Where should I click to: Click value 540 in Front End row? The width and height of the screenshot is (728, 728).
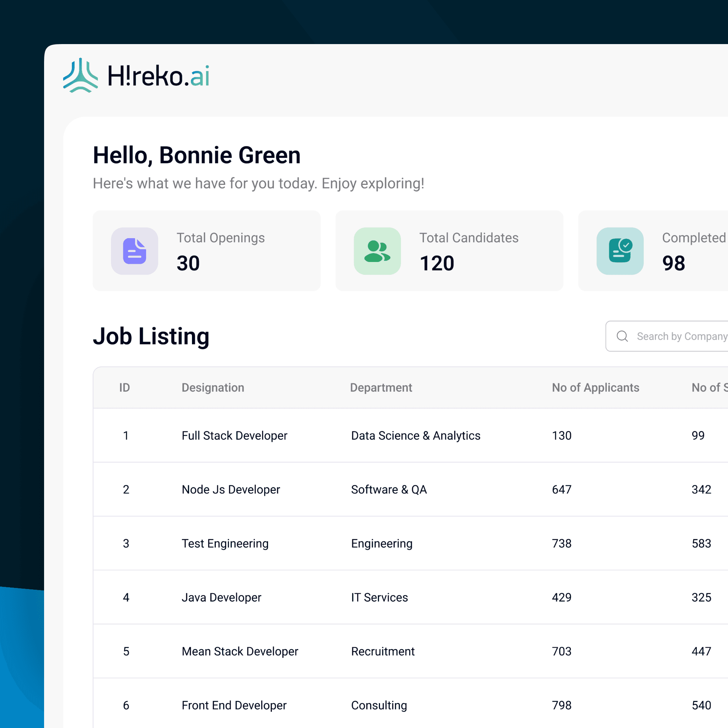[701, 705]
